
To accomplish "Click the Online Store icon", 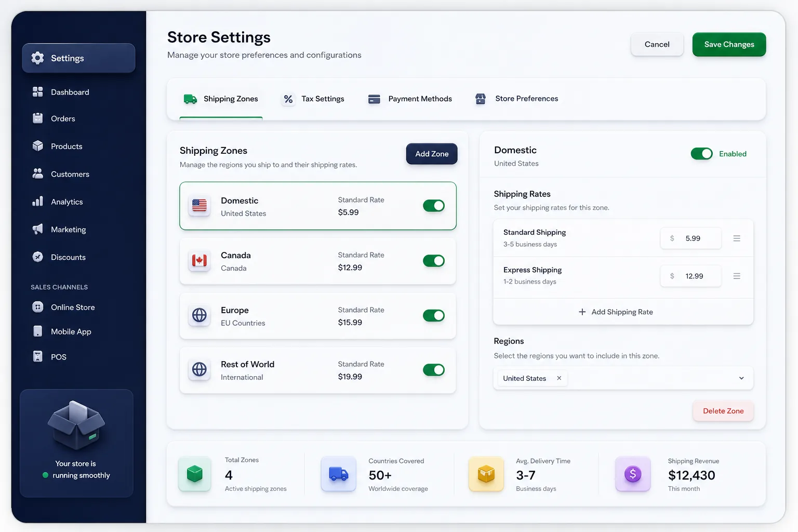I will pyautogui.click(x=38, y=307).
